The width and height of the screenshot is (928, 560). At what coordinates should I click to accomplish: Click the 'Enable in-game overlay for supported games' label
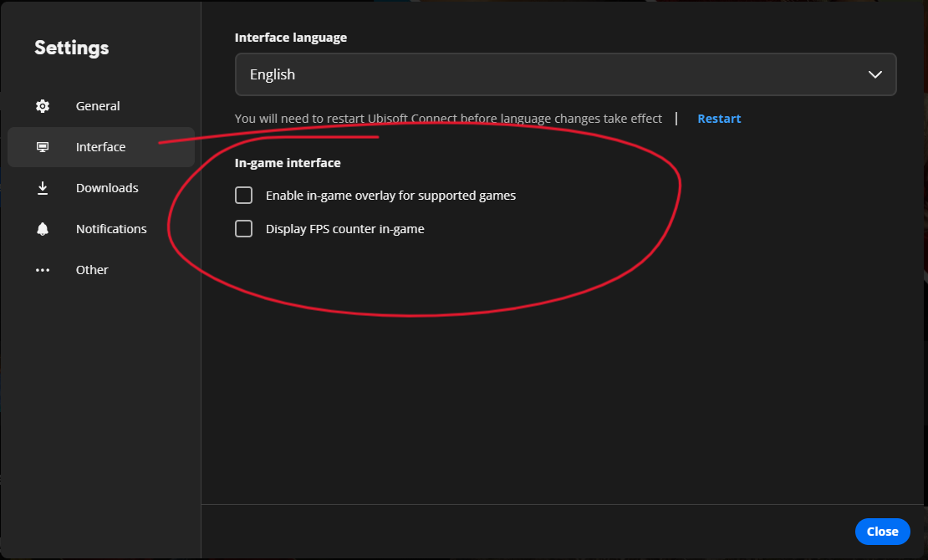pos(390,196)
